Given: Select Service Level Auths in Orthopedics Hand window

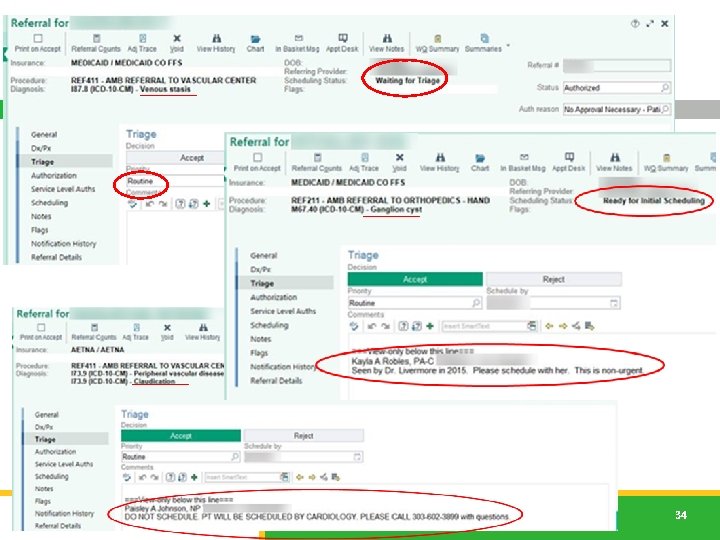Looking at the screenshot, I should point(283,311).
